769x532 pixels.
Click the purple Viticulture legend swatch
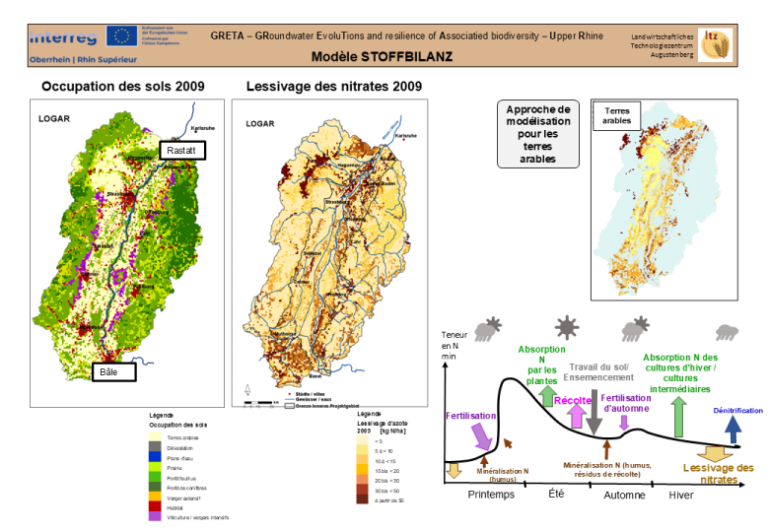click(x=155, y=516)
